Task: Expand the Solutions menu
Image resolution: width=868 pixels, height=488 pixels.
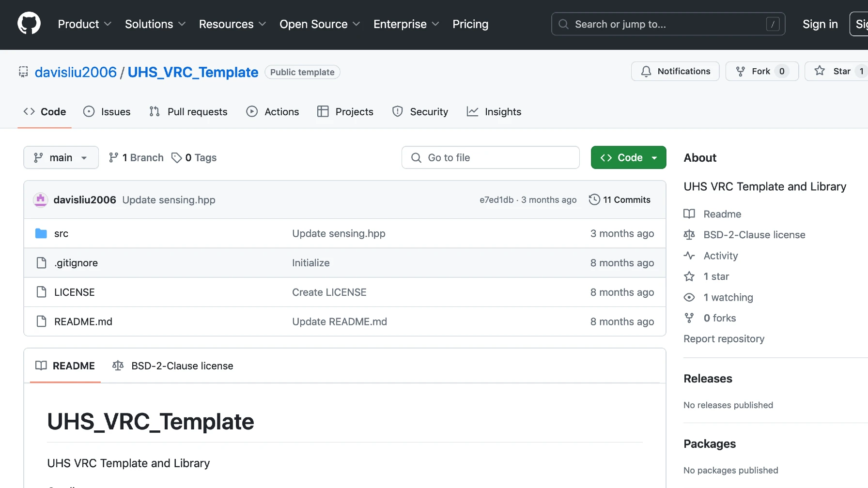Action: (x=155, y=24)
